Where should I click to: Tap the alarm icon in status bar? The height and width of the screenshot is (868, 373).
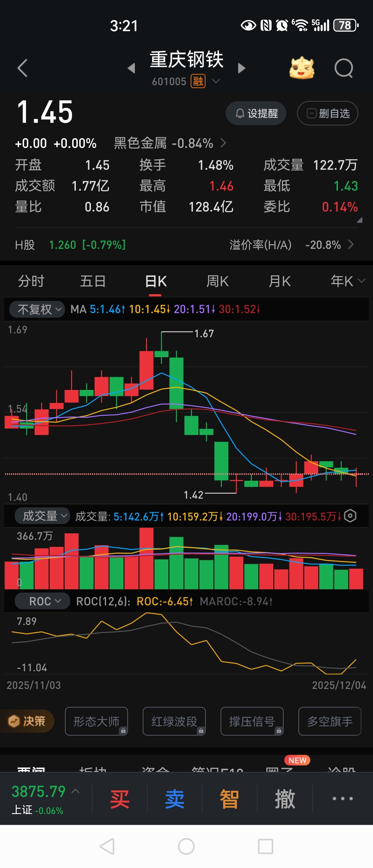(282, 25)
